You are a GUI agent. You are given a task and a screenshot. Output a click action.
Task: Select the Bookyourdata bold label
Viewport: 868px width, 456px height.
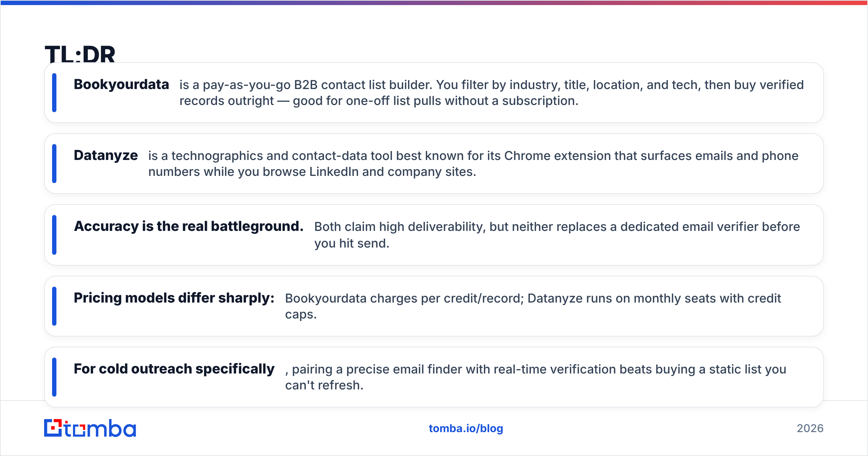coord(122,84)
